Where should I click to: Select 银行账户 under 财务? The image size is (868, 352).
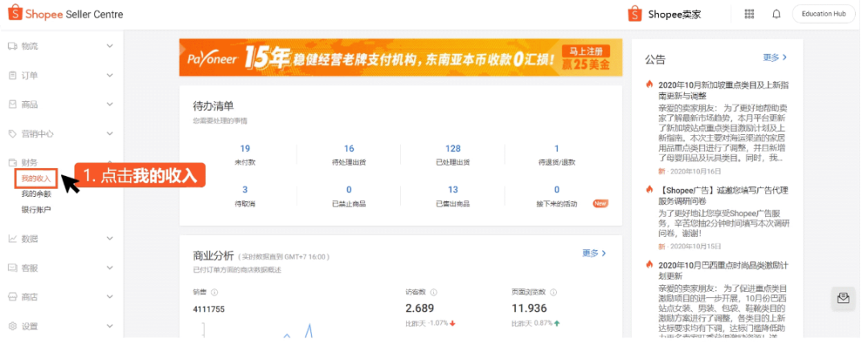(36, 209)
